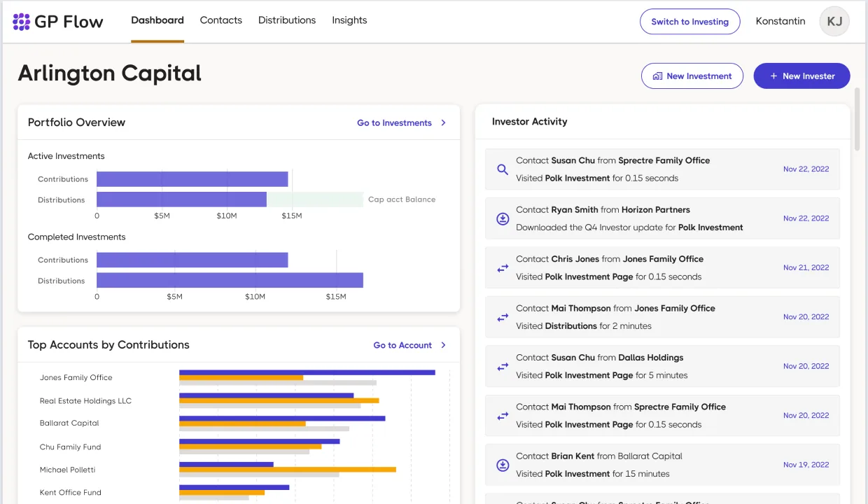
Task: Click the Cap acct Balance label
Action: pos(402,199)
